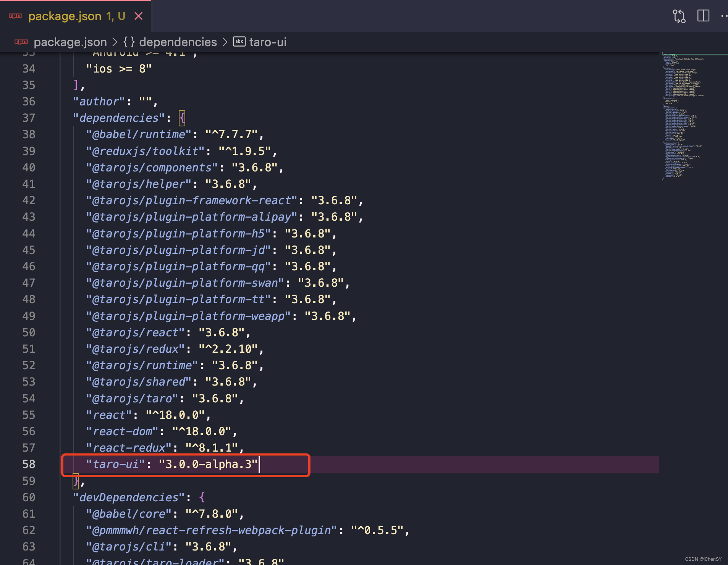Click the "@tarojs/cli" key

point(129,547)
